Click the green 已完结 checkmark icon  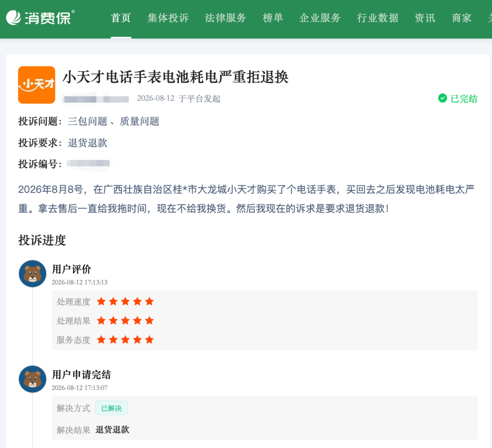[x=442, y=98]
